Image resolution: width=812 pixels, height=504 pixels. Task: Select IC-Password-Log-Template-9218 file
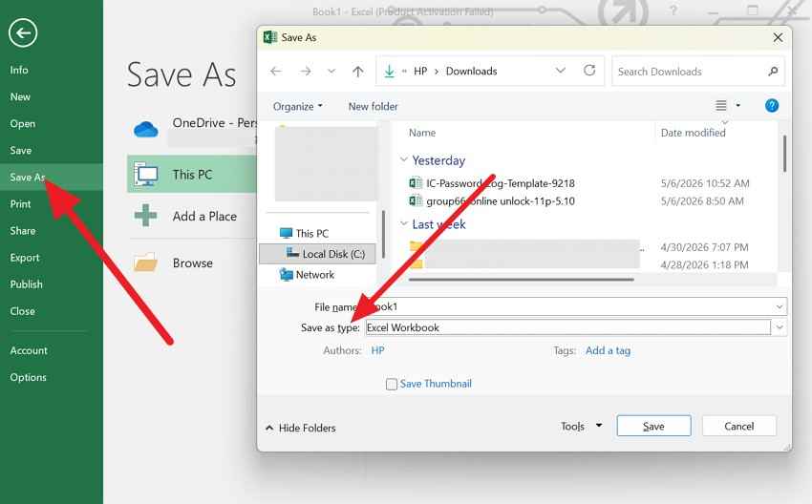(501, 183)
